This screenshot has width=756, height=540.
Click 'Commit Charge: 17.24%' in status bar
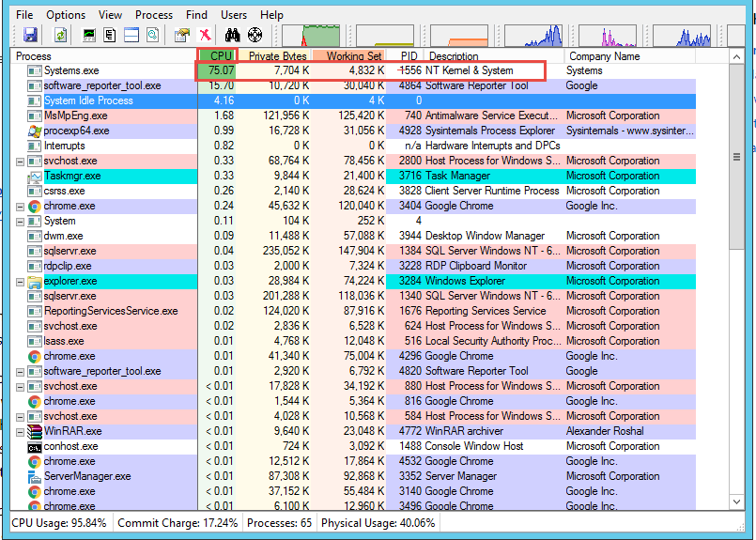[x=177, y=523]
